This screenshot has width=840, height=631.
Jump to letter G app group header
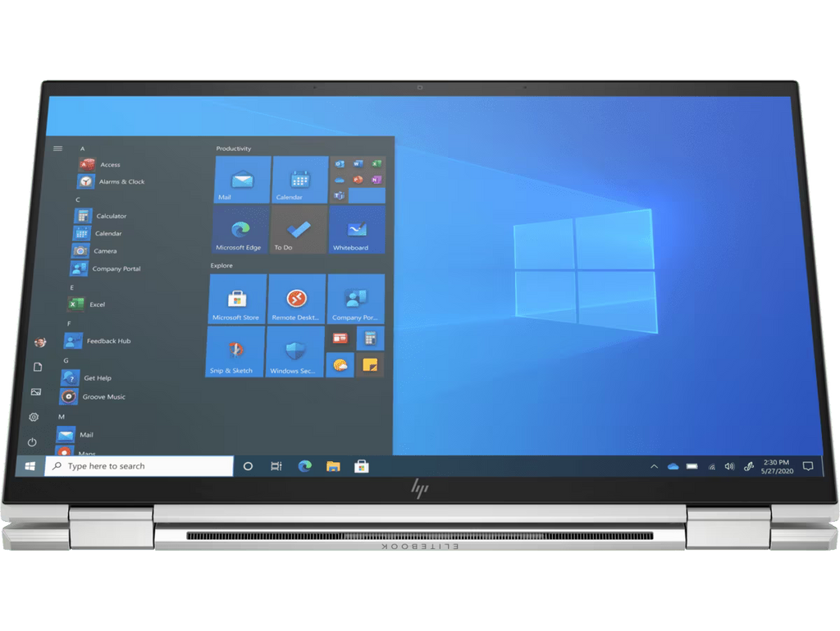click(x=66, y=360)
